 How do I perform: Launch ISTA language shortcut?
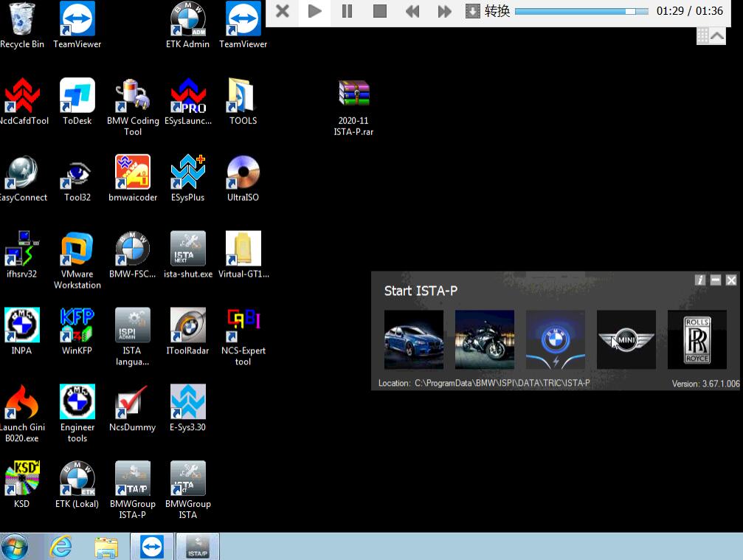(x=133, y=337)
